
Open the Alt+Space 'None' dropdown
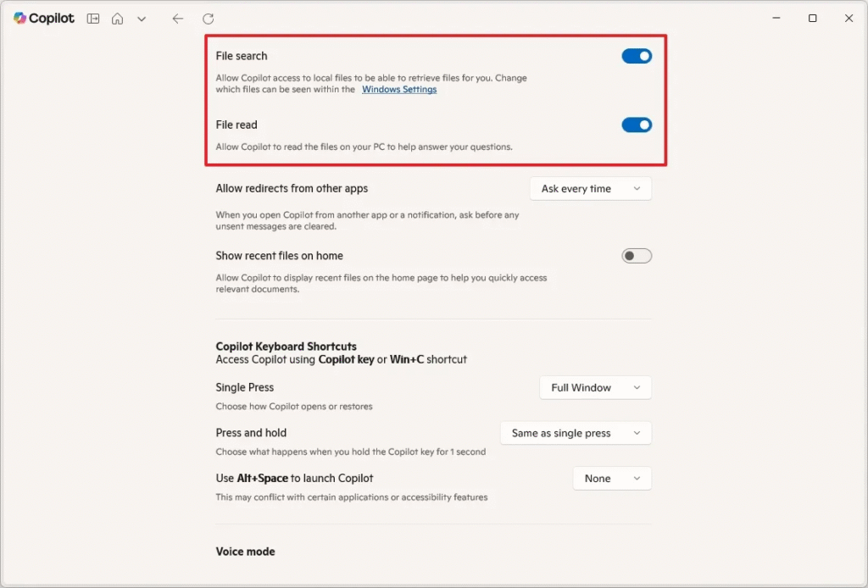[x=612, y=479]
